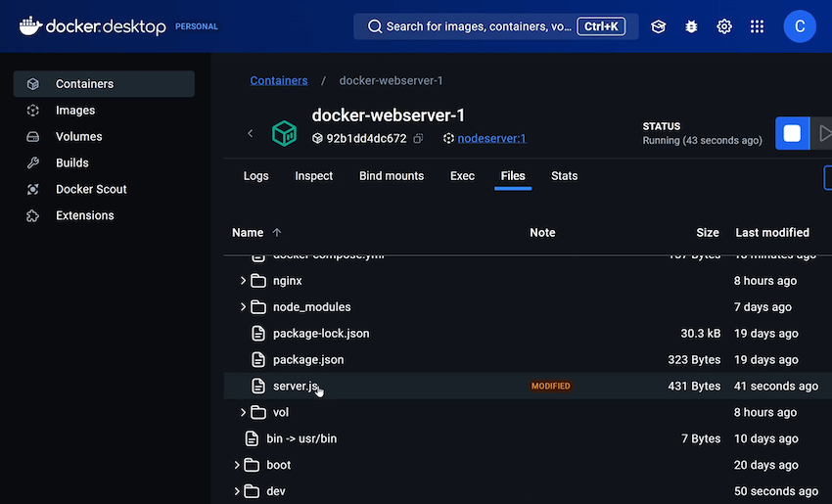Click the server.js file icon
This screenshot has width=832, height=504.
click(258, 387)
